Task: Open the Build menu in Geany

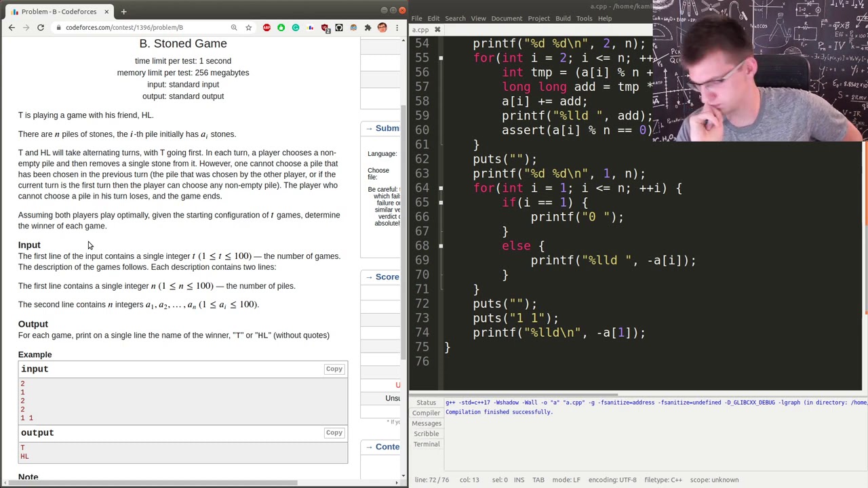Action: point(563,18)
